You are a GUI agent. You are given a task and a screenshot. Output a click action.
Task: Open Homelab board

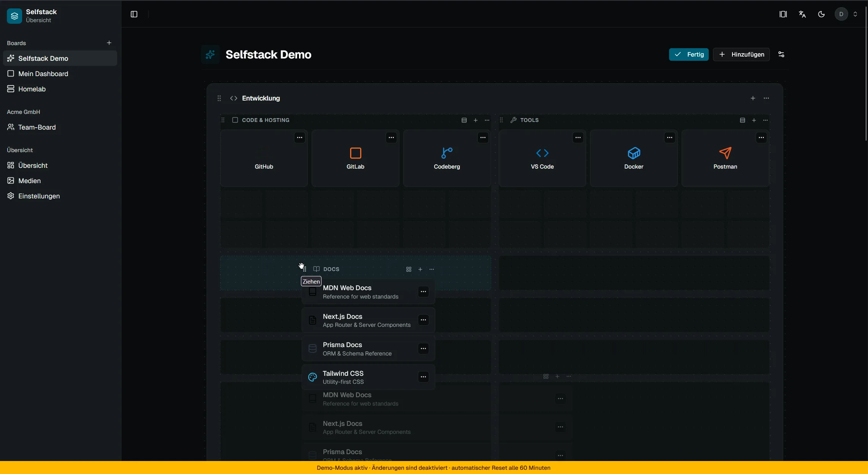click(60, 89)
